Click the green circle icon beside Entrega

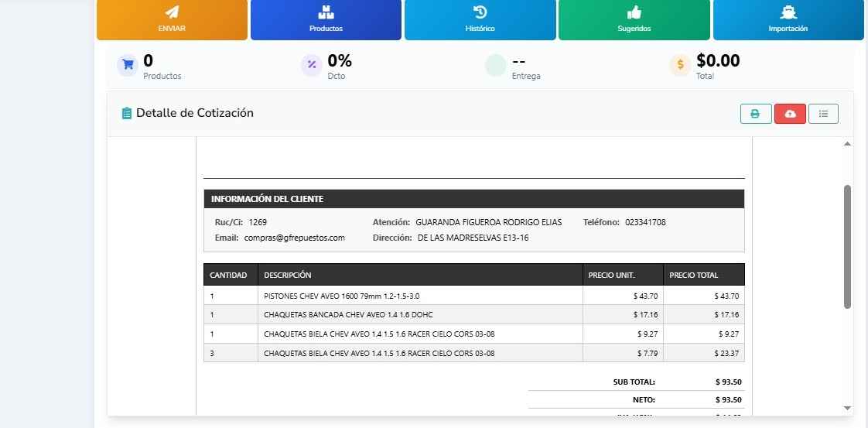(x=495, y=65)
